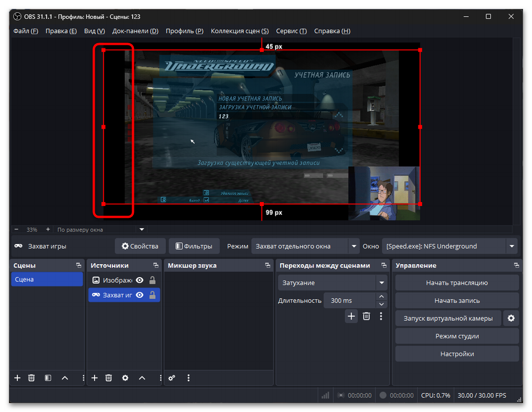Click the 33% zoom level value
Image resolution: width=532 pixels, height=412 pixels.
click(x=32, y=230)
